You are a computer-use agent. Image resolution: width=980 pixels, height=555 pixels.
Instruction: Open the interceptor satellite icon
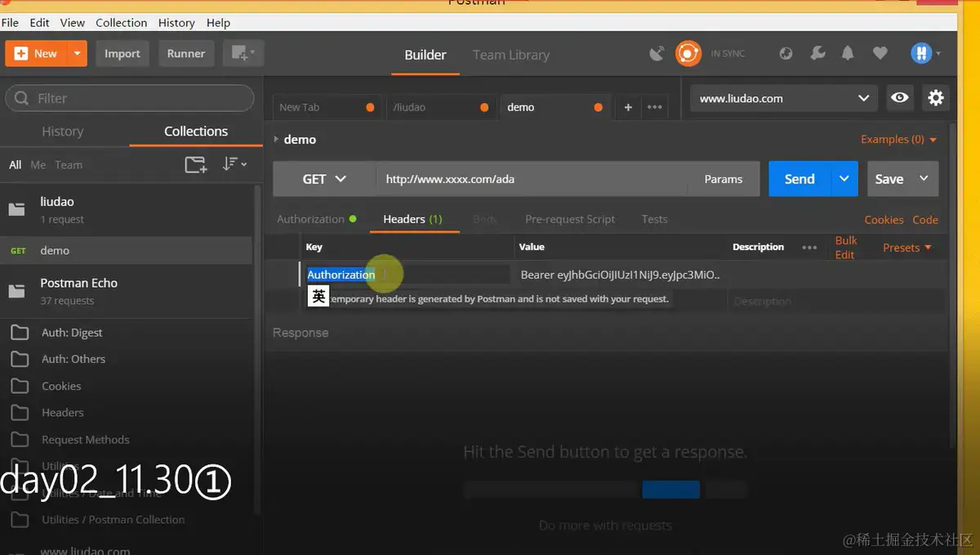click(x=657, y=54)
